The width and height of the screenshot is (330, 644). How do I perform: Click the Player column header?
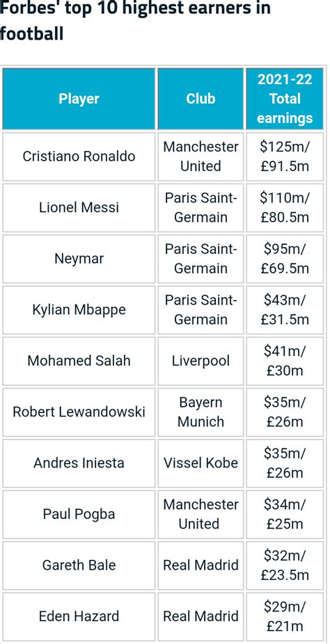79,99
